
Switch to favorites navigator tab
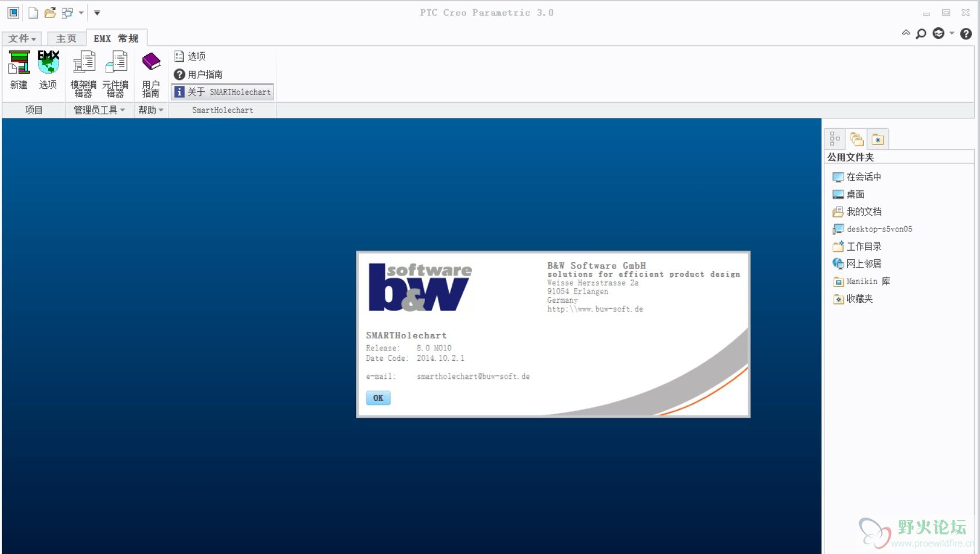click(x=878, y=139)
